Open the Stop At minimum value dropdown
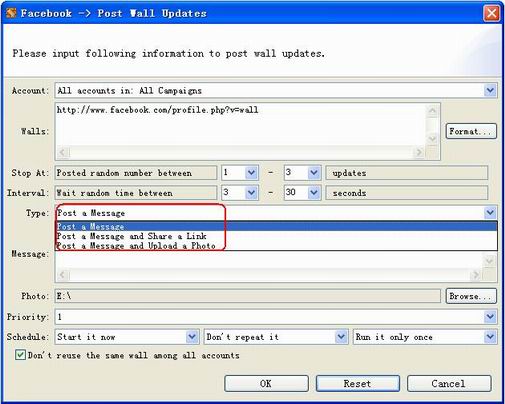This screenshot has height=404, width=505. (251, 173)
